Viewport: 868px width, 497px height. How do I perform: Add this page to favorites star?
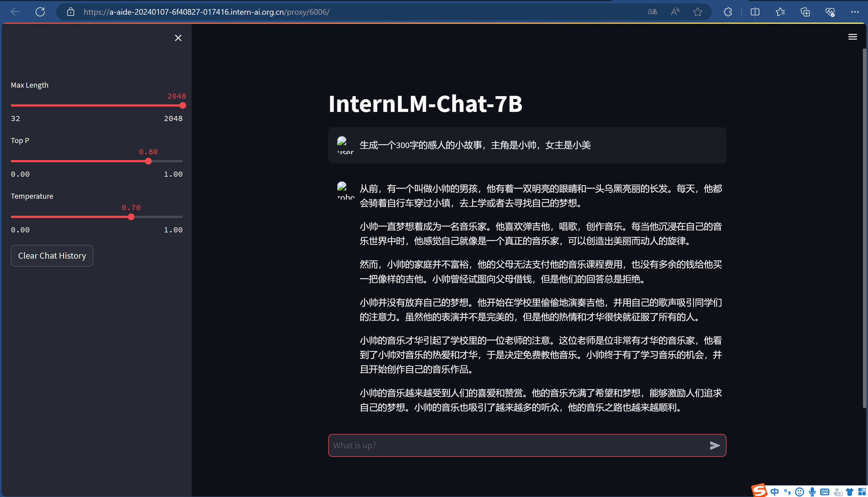(x=698, y=12)
